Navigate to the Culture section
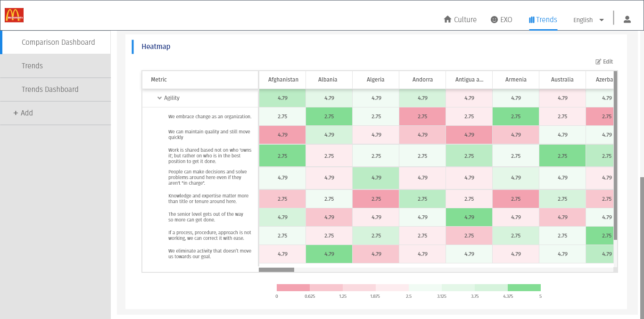 coord(464,19)
